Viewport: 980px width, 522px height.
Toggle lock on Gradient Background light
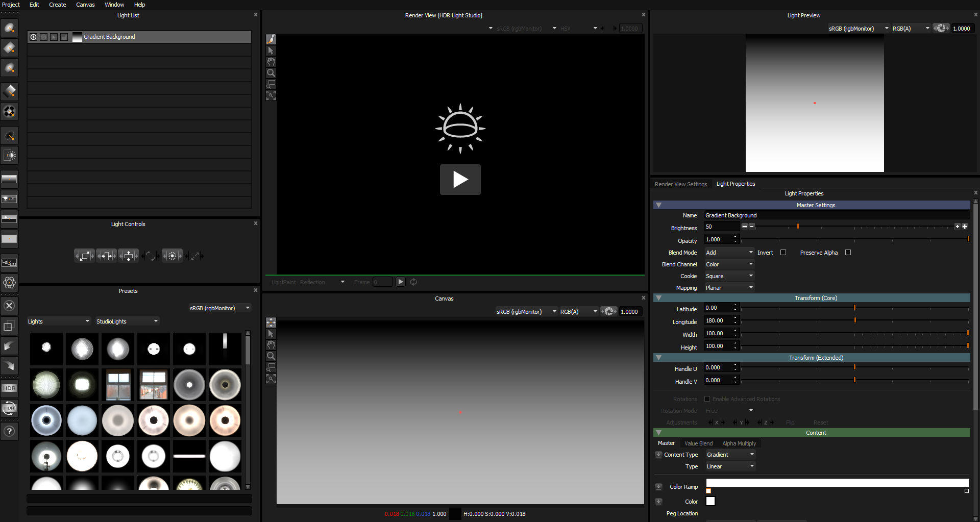pos(64,37)
